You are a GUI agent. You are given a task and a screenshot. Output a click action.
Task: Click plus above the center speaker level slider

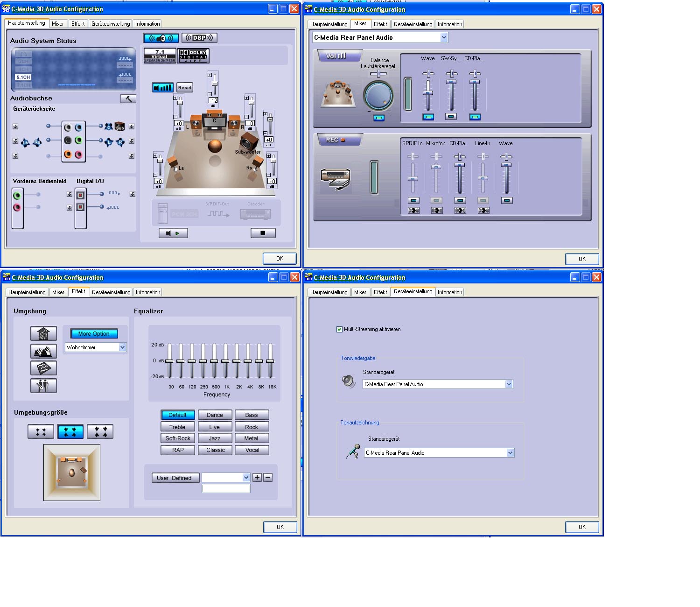pyautogui.click(x=210, y=75)
